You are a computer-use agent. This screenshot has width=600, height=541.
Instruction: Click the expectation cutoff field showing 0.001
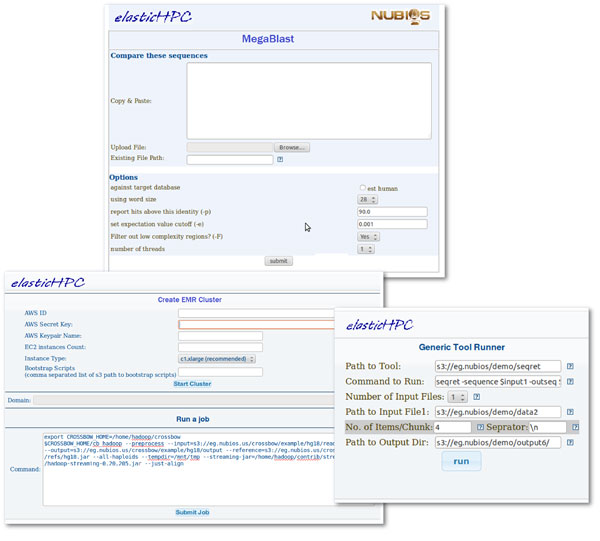[x=392, y=224]
